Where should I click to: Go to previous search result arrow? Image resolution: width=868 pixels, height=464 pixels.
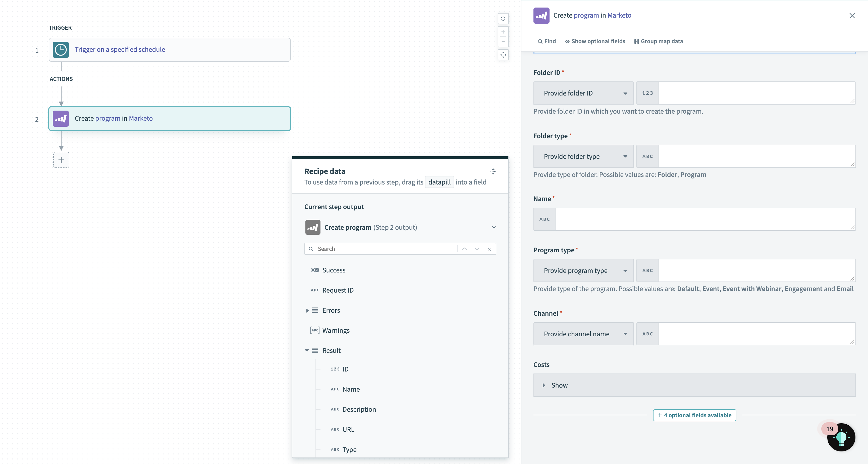click(464, 249)
